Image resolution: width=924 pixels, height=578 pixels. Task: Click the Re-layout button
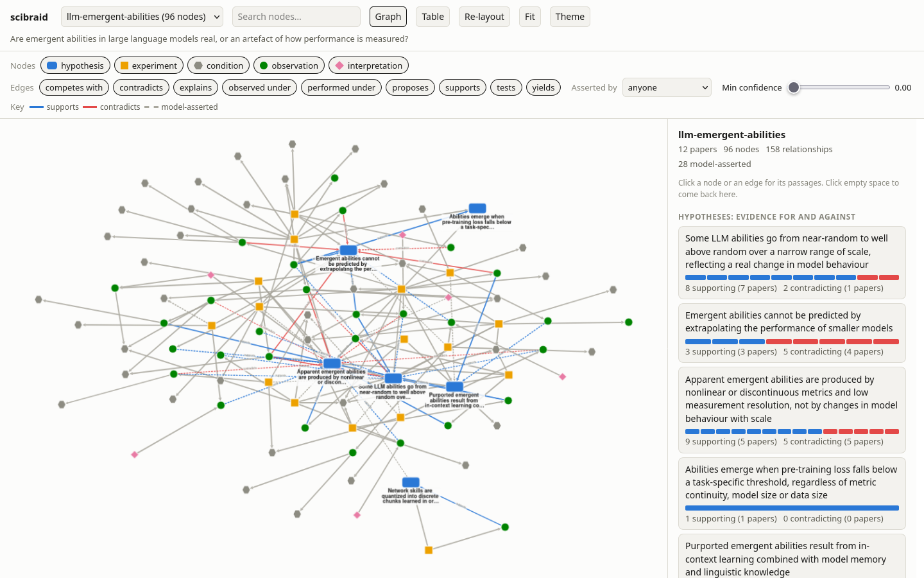[x=484, y=17]
